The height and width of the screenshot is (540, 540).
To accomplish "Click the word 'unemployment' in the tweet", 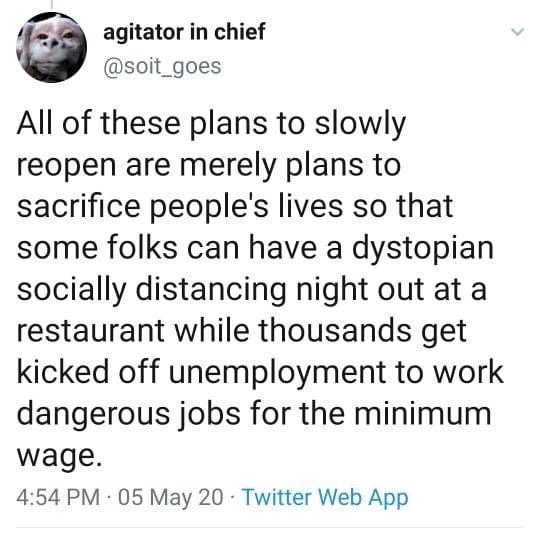I will 277,373.
